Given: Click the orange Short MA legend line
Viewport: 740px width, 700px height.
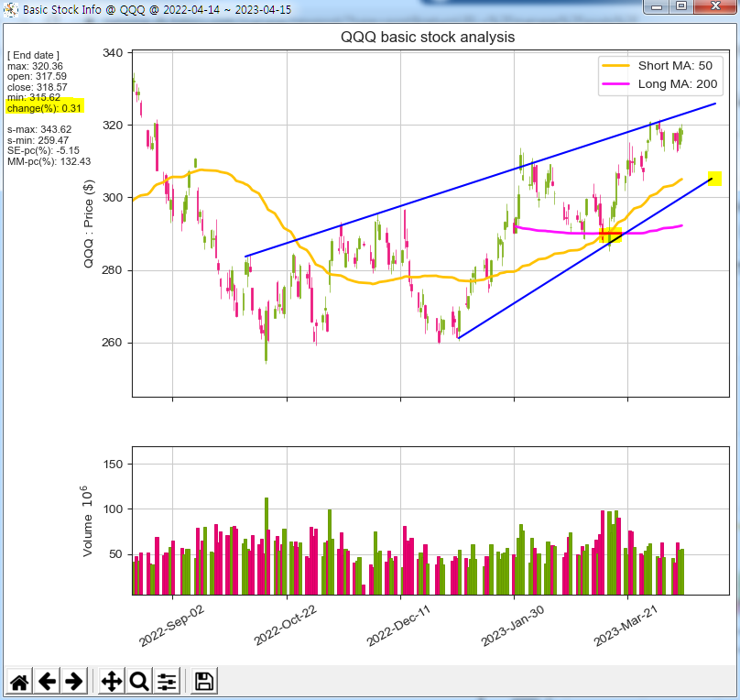Looking at the screenshot, I should (x=615, y=66).
